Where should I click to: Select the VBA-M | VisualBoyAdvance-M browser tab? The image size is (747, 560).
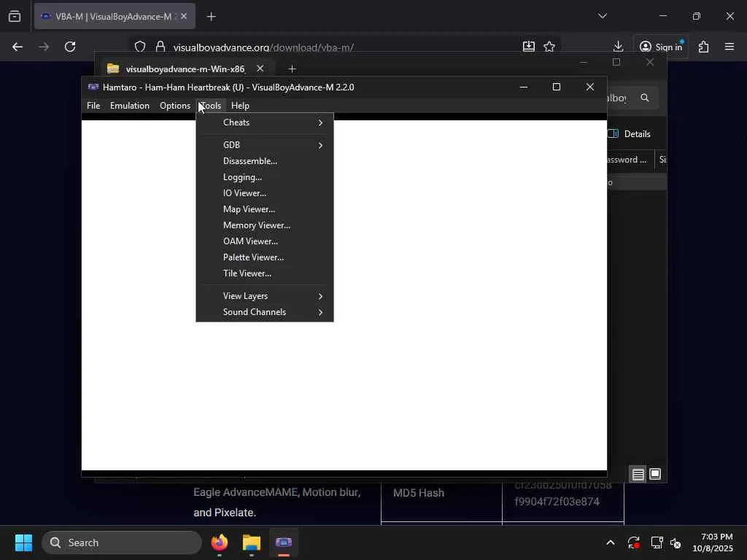tap(115, 16)
